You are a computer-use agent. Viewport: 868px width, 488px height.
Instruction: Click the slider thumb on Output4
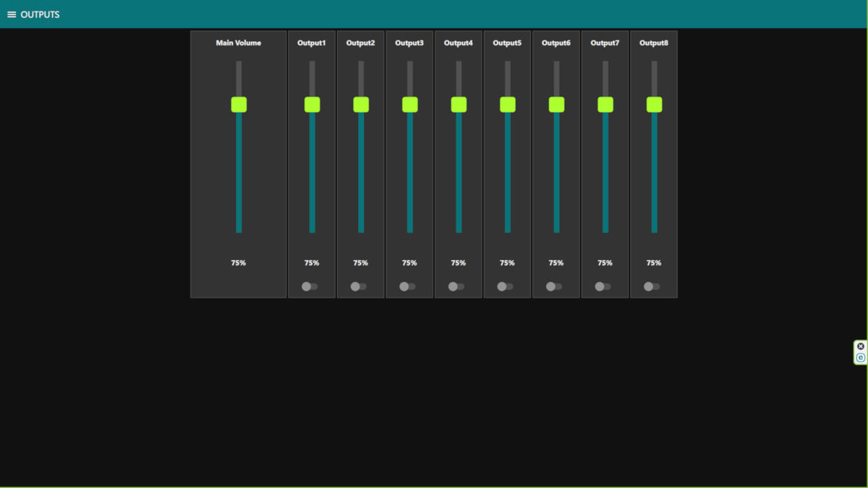457,104
